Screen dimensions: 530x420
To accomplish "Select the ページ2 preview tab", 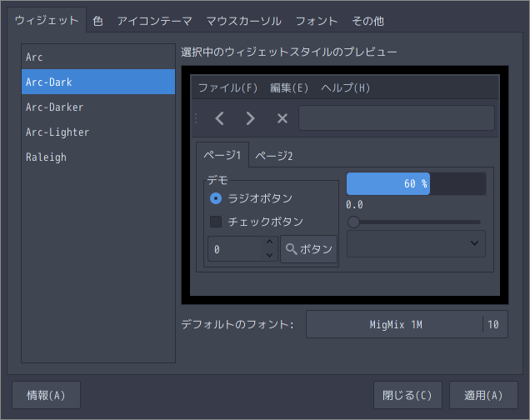I will coord(274,156).
